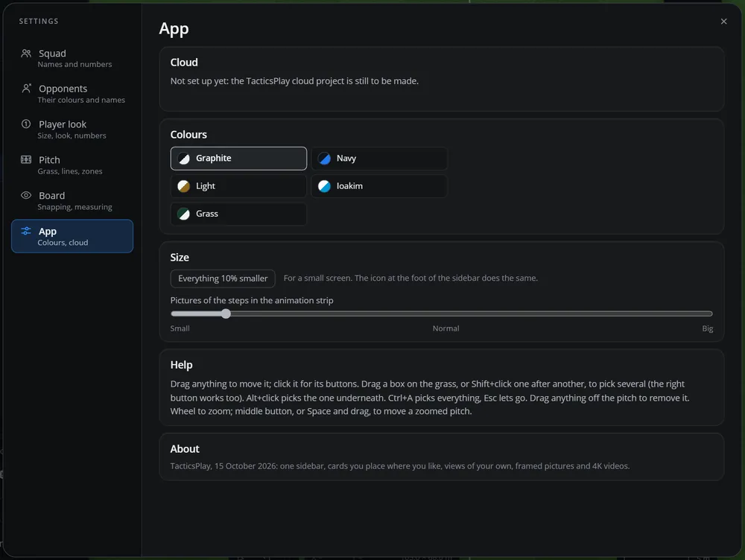Click the 'Grass, lines, zones' subtitle

pyautogui.click(x=70, y=171)
